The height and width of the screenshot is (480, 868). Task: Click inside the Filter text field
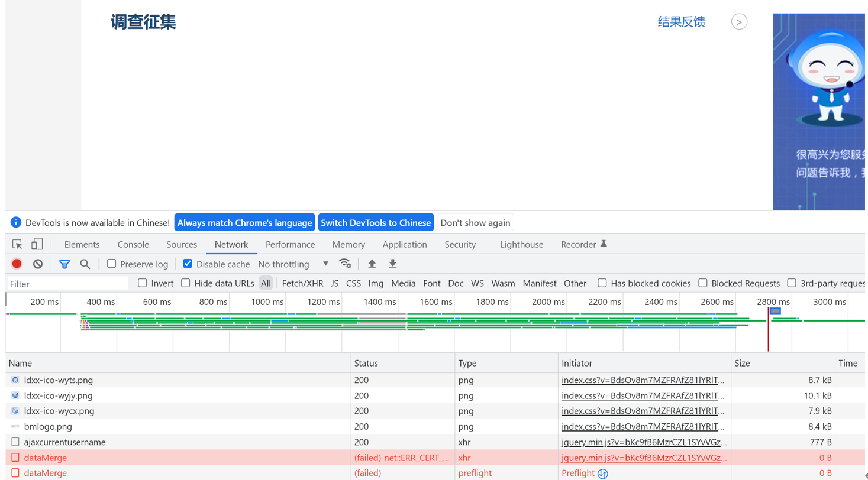coord(68,284)
